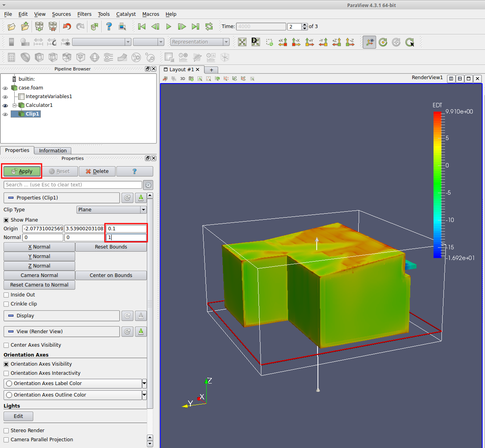The height and width of the screenshot is (448, 485).
Task: Click the Reset camera view icon
Action: click(242, 42)
